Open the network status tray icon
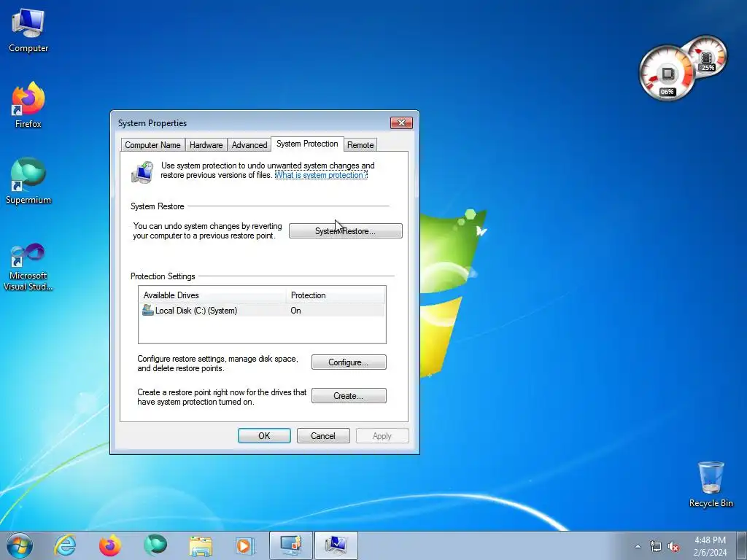This screenshot has width=747, height=560. [x=656, y=547]
